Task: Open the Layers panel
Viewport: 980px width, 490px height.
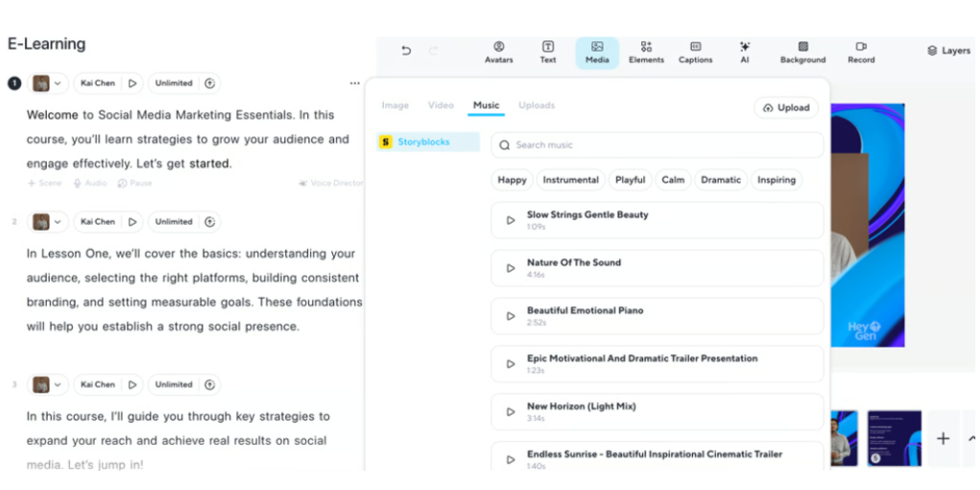Action: point(948,51)
